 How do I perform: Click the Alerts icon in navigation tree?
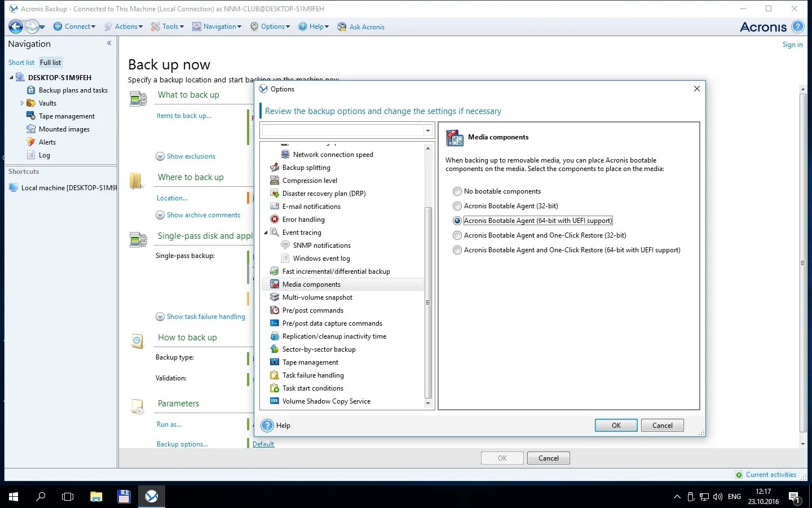pyautogui.click(x=32, y=142)
